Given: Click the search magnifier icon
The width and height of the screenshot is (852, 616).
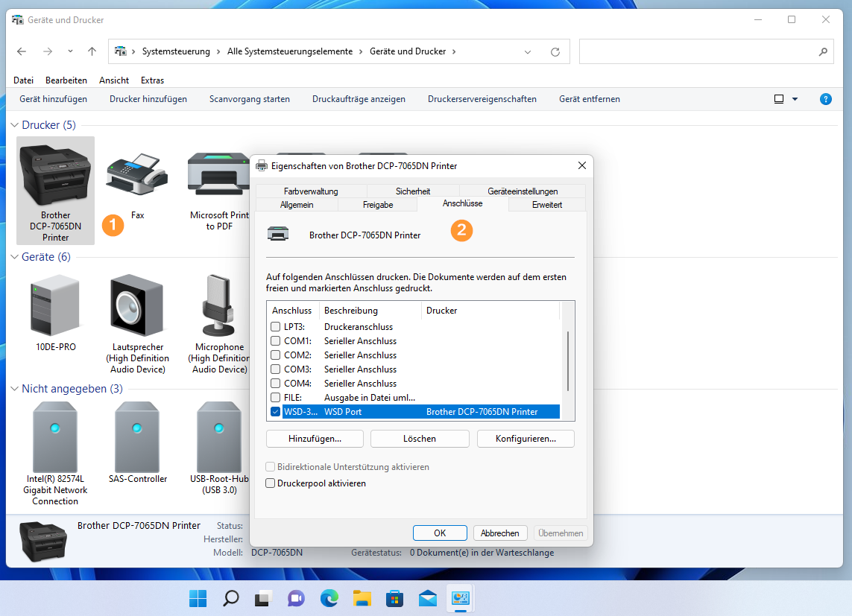Looking at the screenshot, I should tap(823, 52).
